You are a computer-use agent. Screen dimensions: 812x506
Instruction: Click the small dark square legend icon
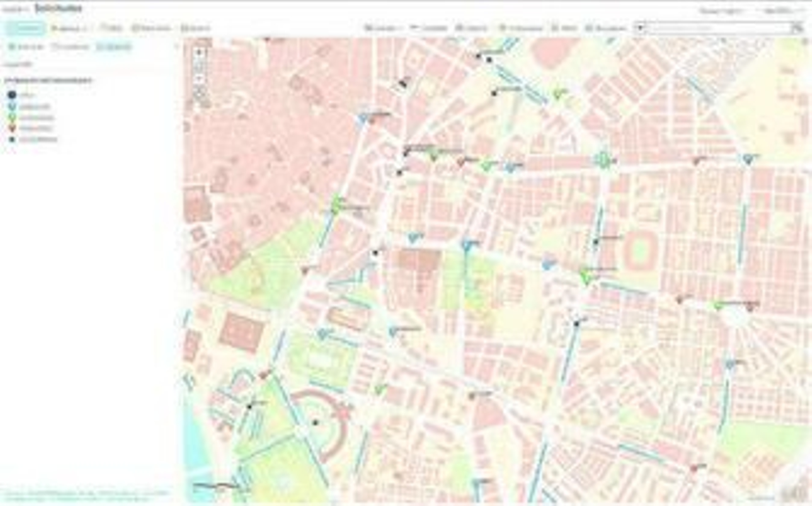coord(12,139)
